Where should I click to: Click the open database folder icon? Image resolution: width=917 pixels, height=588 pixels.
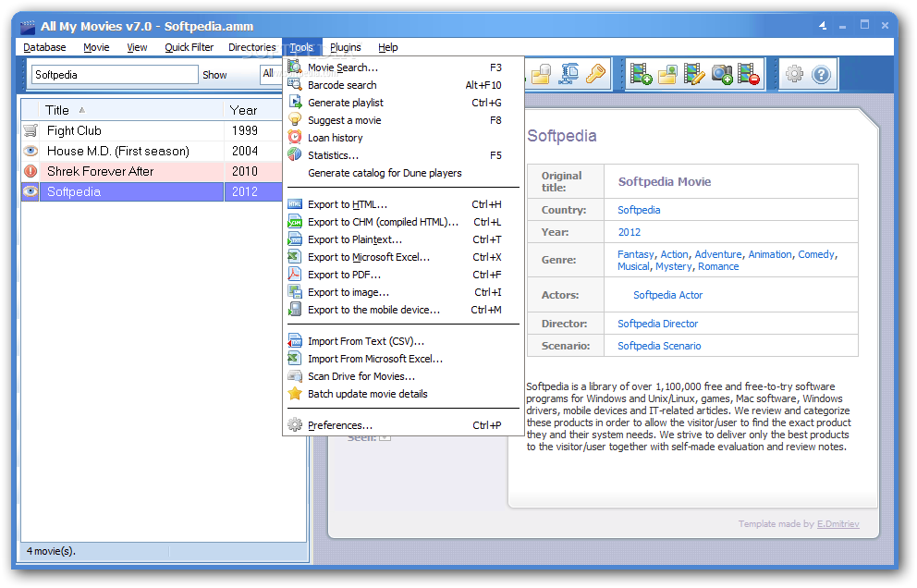[x=541, y=74]
